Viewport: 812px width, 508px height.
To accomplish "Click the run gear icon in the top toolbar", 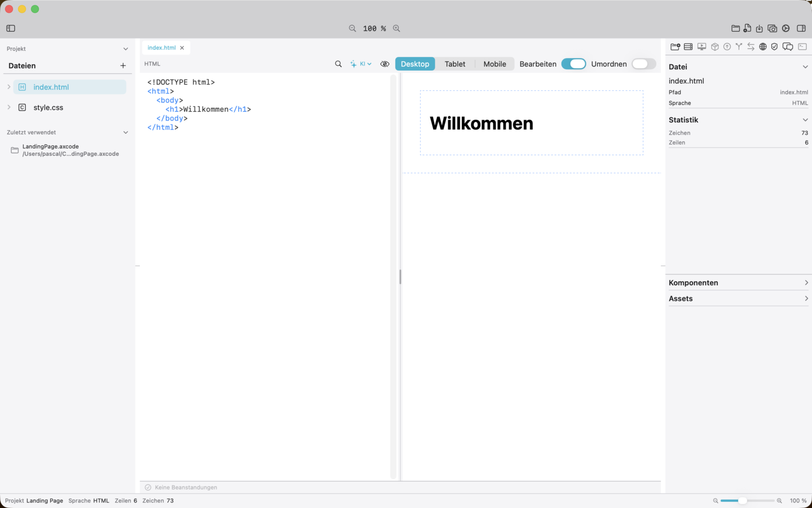I will pos(786,28).
